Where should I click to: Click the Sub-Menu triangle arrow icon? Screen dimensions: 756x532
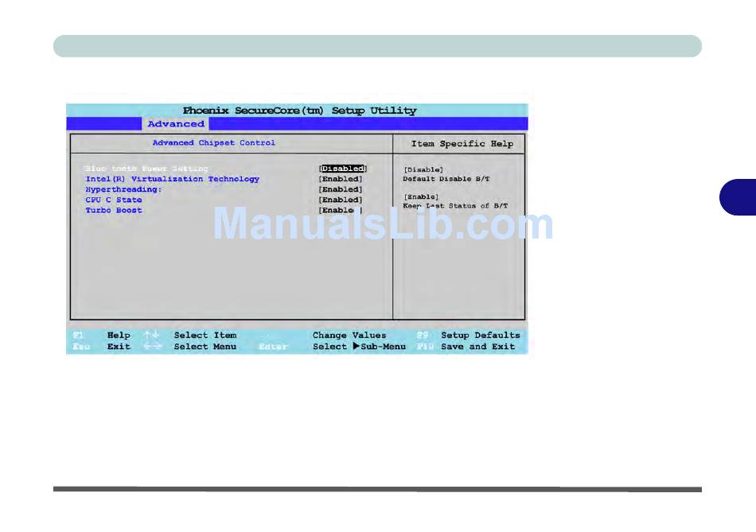pos(356,347)
